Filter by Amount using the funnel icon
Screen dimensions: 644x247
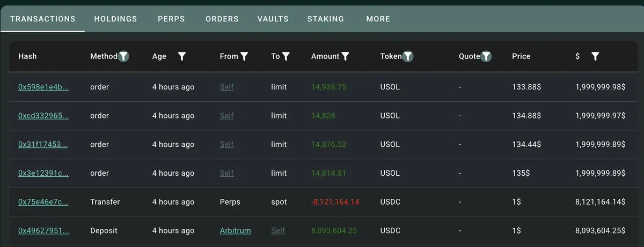(x=346, y=56)
